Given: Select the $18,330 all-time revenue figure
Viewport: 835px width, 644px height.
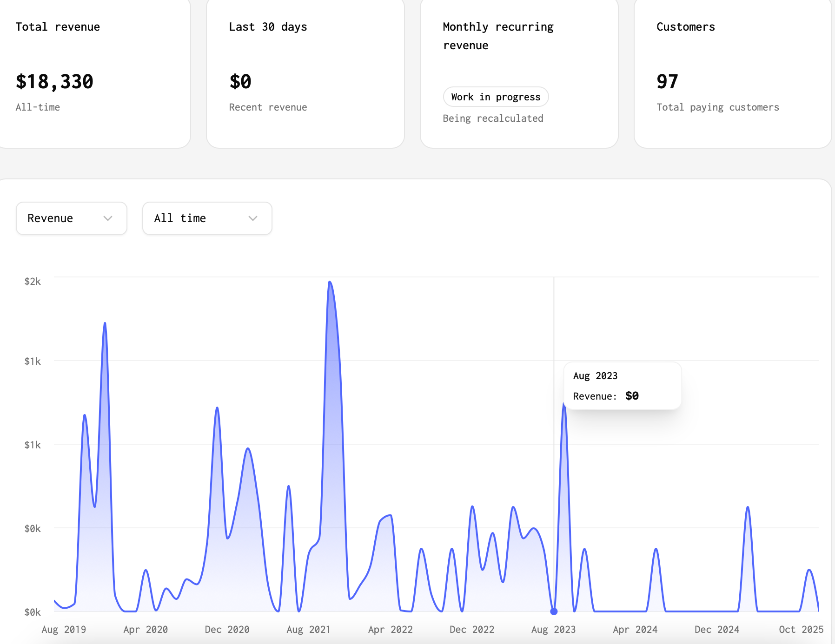Looking at the screenshot, I should (54, 82).
